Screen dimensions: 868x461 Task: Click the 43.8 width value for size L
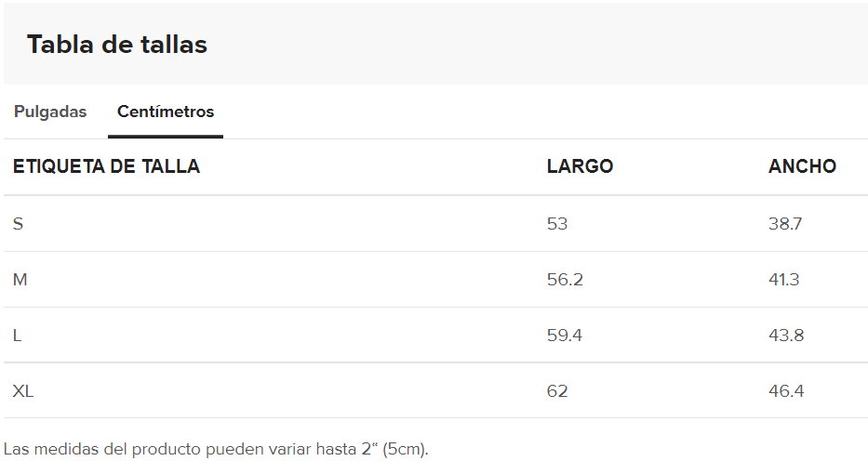(786, 336)
